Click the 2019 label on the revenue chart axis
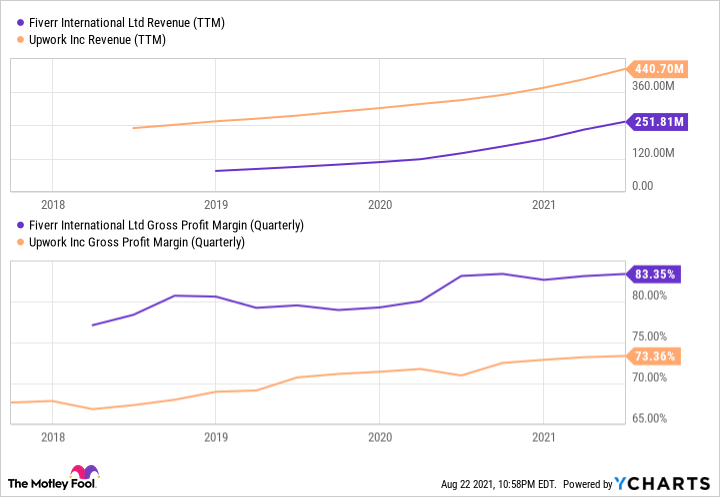720x497 pixels. coord(216,202)
